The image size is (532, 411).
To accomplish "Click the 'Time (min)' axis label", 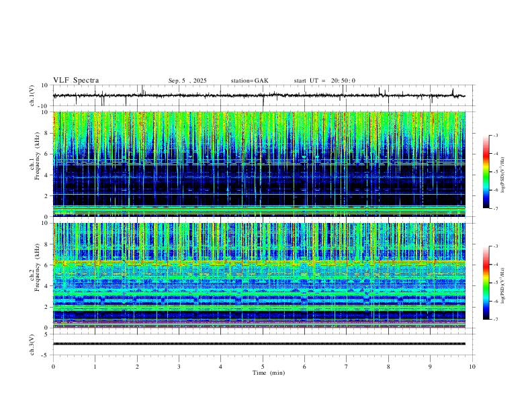I will [x=269, y=373].
